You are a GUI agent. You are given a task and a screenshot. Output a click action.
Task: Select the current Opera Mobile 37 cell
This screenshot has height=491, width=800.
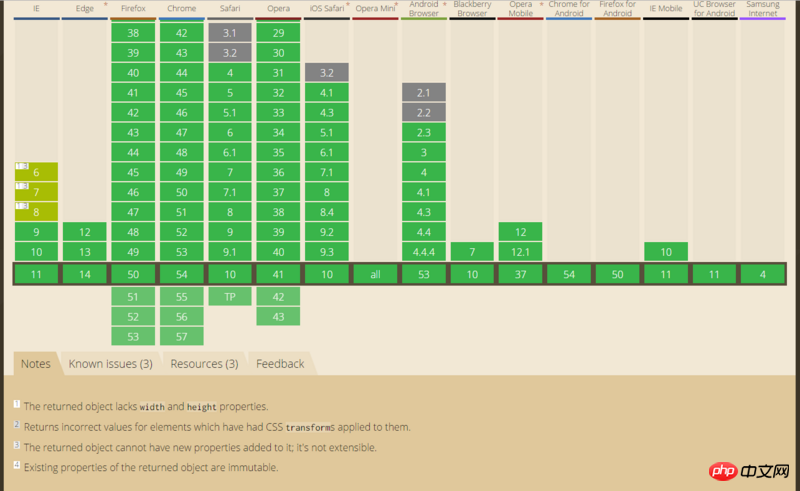click(x=520, y=274)
